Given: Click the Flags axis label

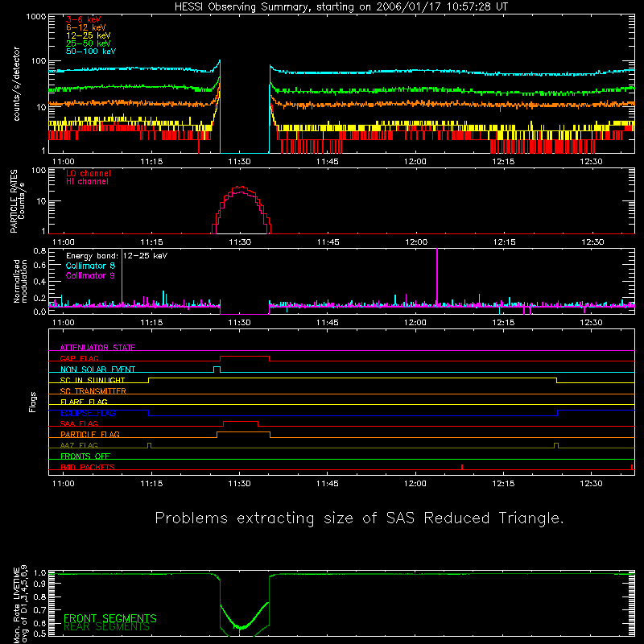Looking at the screenshot, I should point(32,402).
